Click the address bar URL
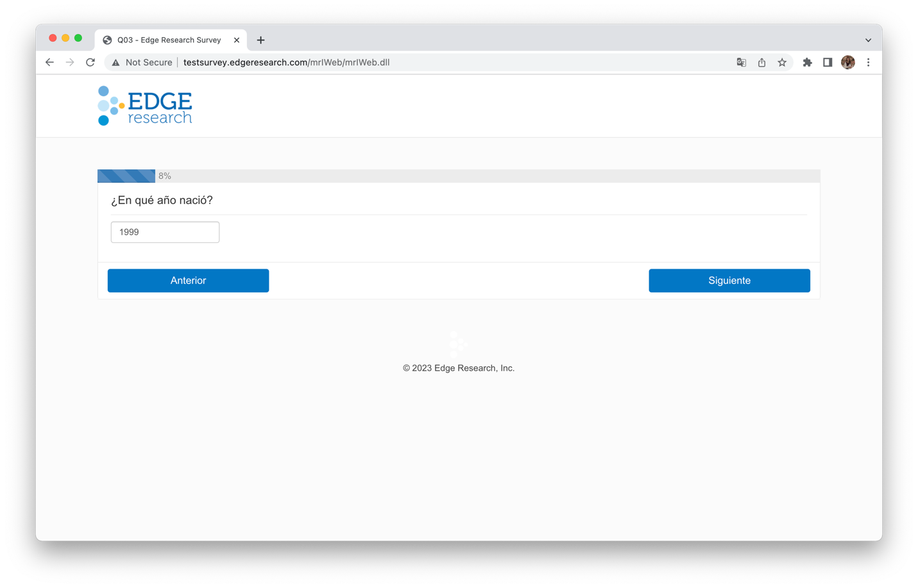 click(286, 62)
